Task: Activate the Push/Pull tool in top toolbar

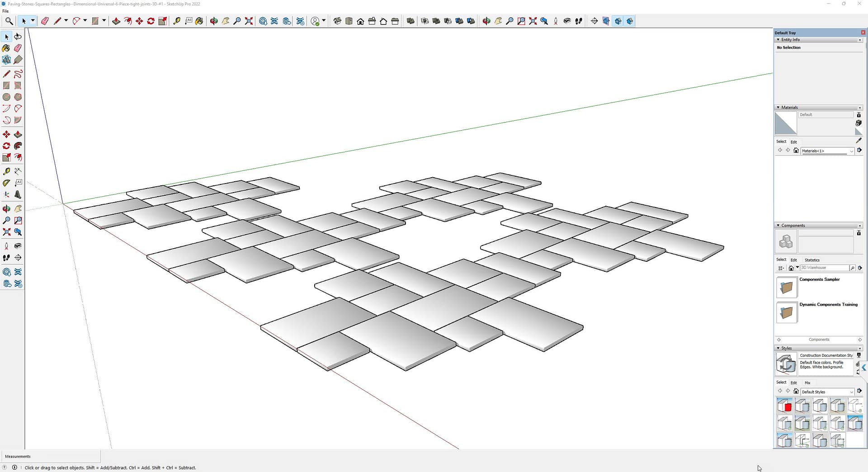Action: pos(116,21)
